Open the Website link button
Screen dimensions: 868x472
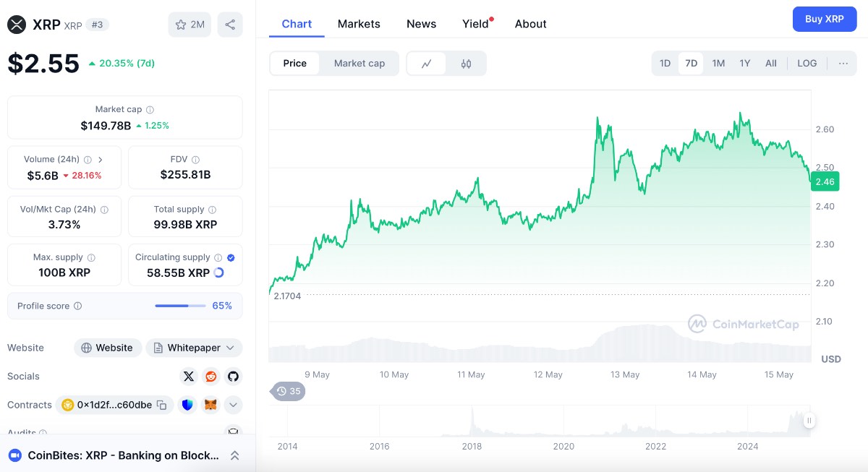107,348
